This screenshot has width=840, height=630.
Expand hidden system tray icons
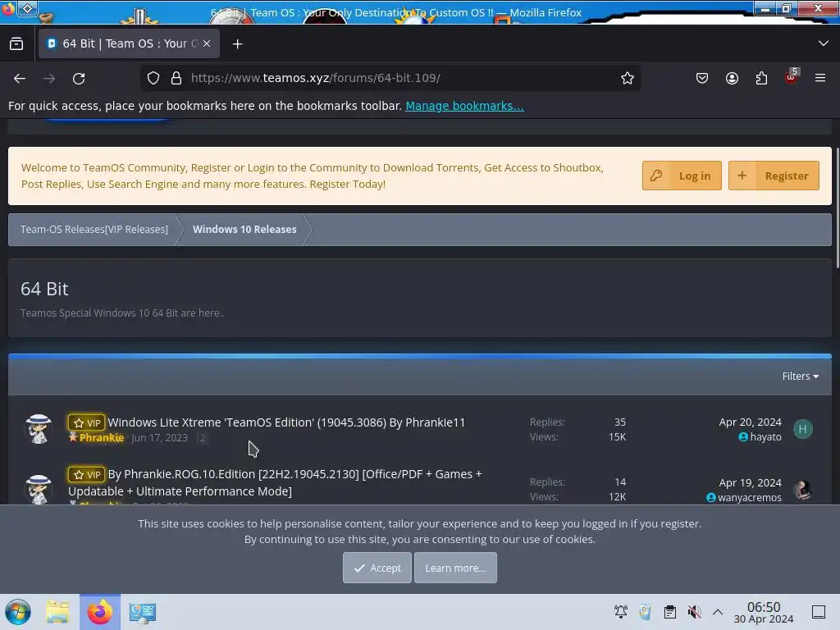pyautogui.click(x=718, y=612)
